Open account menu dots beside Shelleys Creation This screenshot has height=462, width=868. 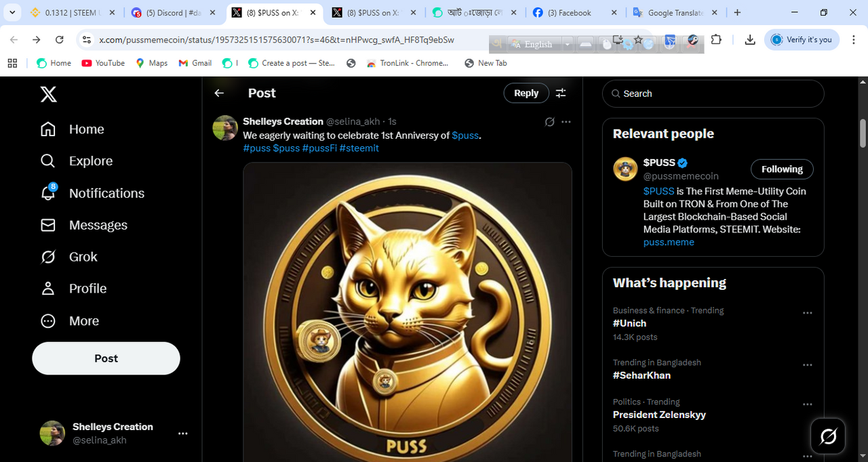pos(182,434)
